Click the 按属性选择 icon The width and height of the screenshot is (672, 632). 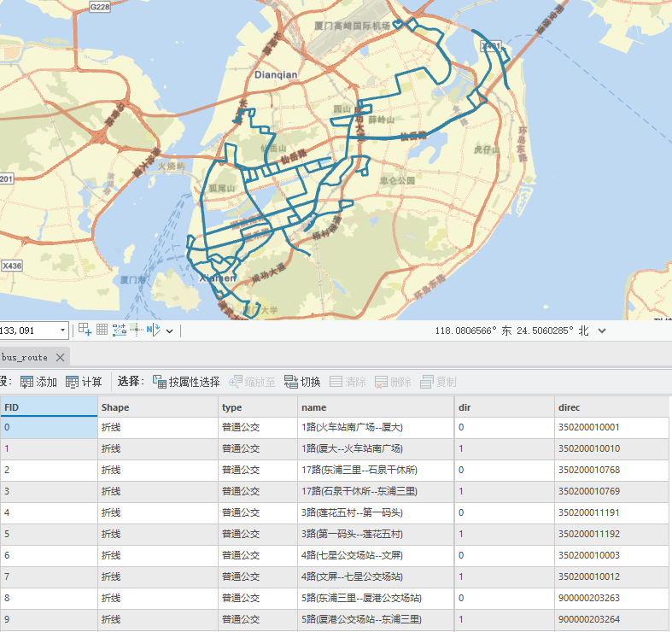(x=160, y=382)
